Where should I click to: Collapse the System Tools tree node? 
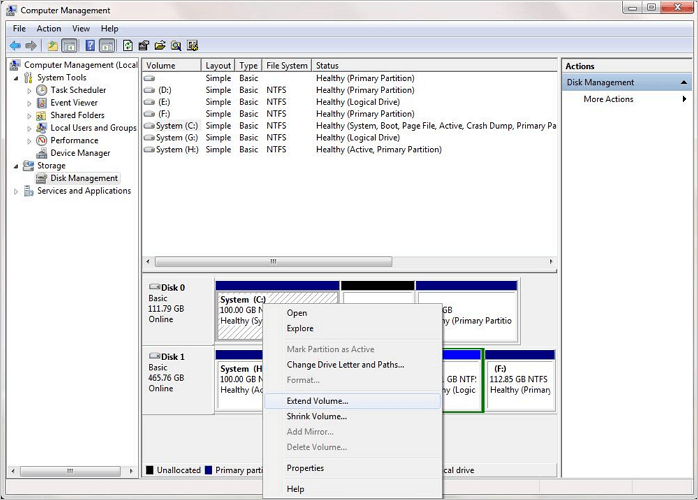pos(17,78)
